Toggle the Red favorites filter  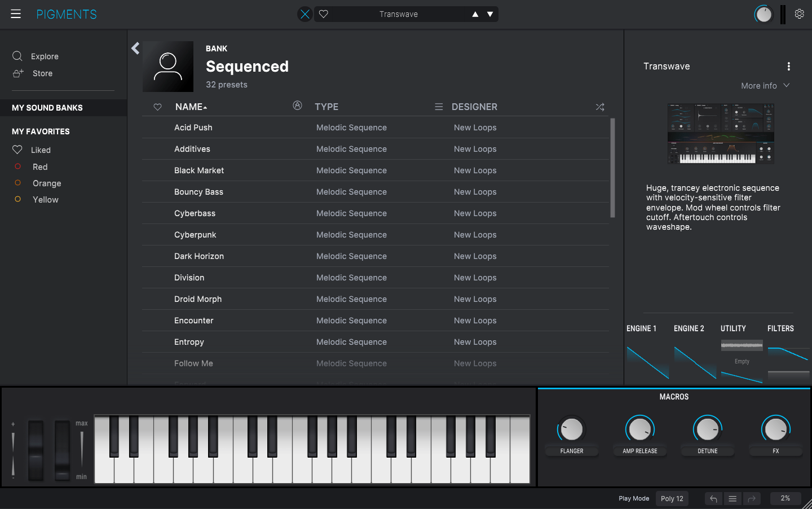tap(17, 166)
